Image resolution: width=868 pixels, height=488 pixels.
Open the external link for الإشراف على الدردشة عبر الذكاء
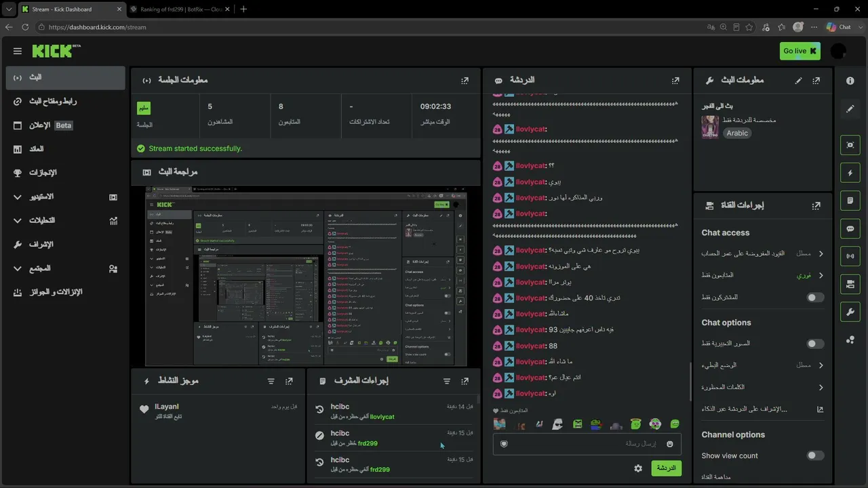[x=820, y=409]
